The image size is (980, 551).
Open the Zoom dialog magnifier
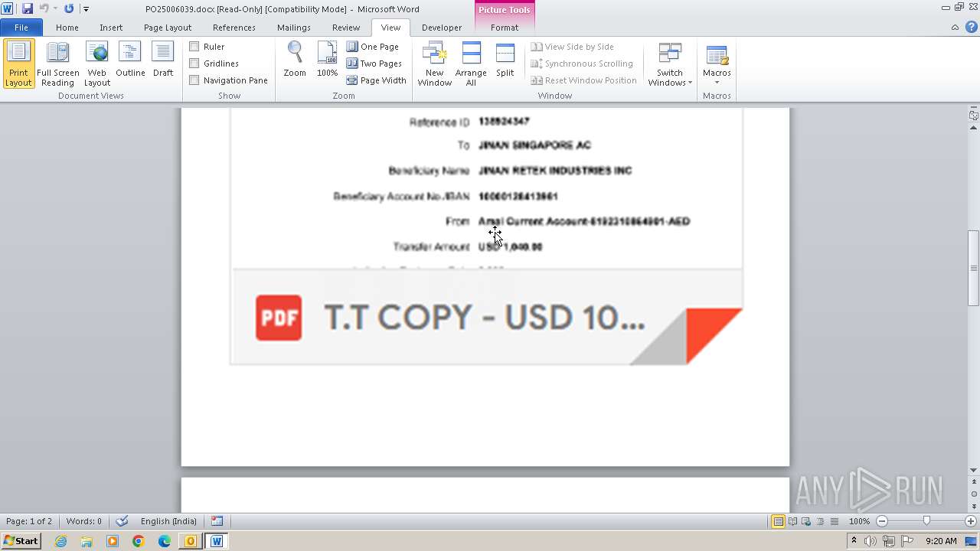(295, 60)
